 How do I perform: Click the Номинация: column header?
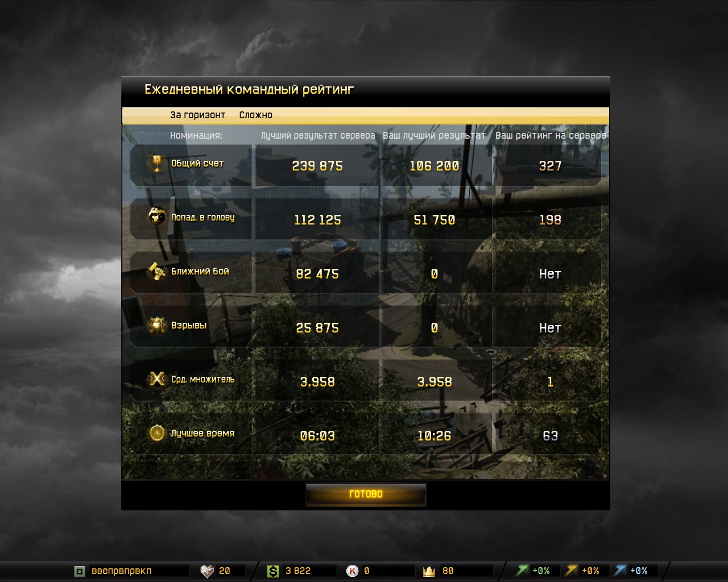pos(196,135)
